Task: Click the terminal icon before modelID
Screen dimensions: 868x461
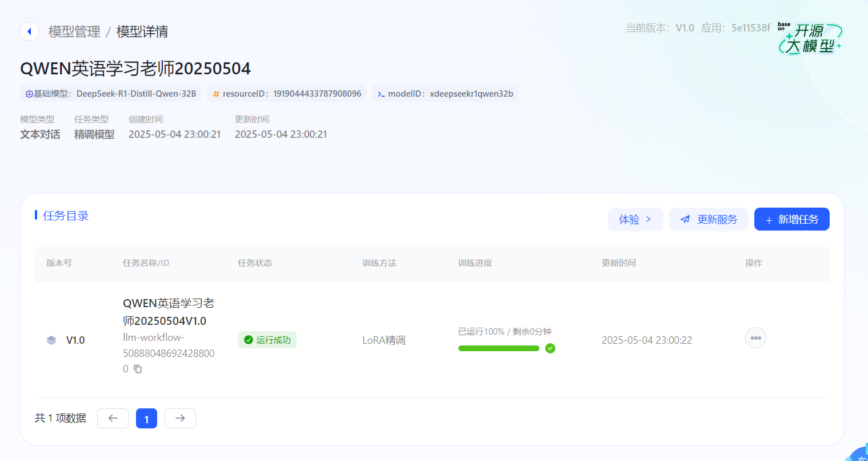Action: point(381,94)
